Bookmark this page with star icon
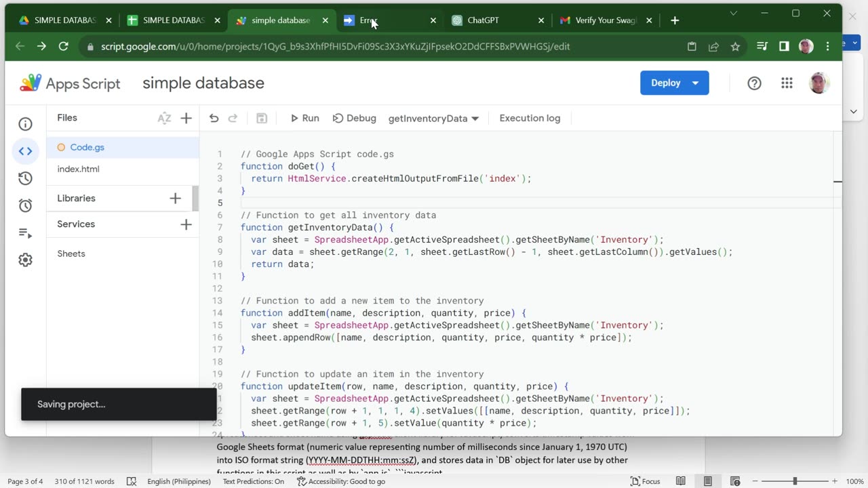 click(x=735, y=47)
